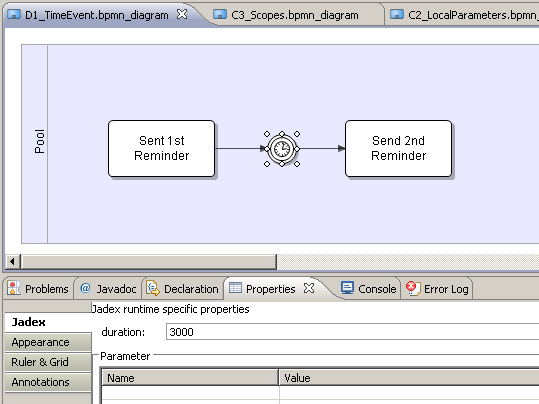Click the Properties table icon
The width and height of the screenshot is (539, 404).
pyautogui.click(x=235, y=288)
